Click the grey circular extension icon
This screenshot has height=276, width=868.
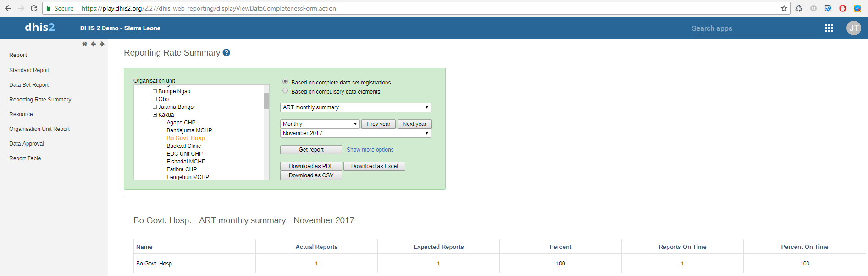(x=813, y=8)
